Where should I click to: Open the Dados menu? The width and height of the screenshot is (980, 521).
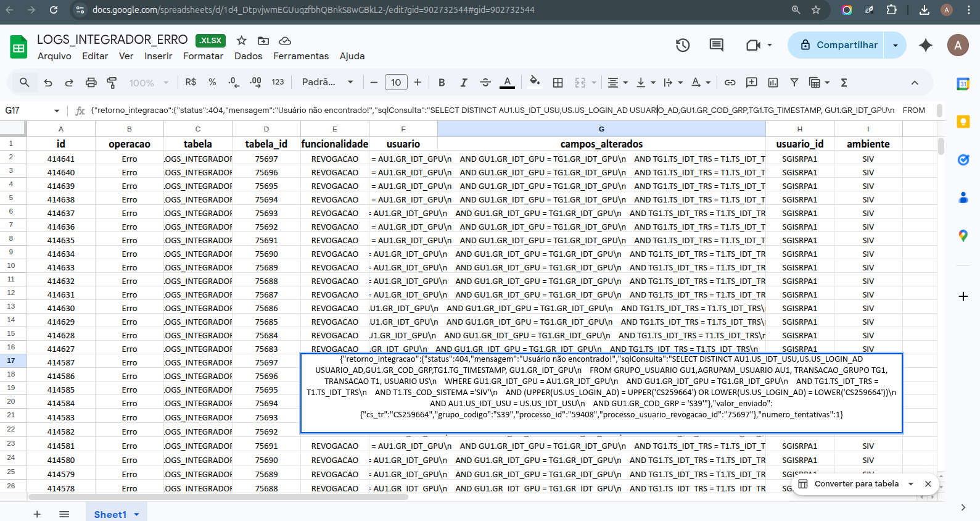(x=248, y=56)
